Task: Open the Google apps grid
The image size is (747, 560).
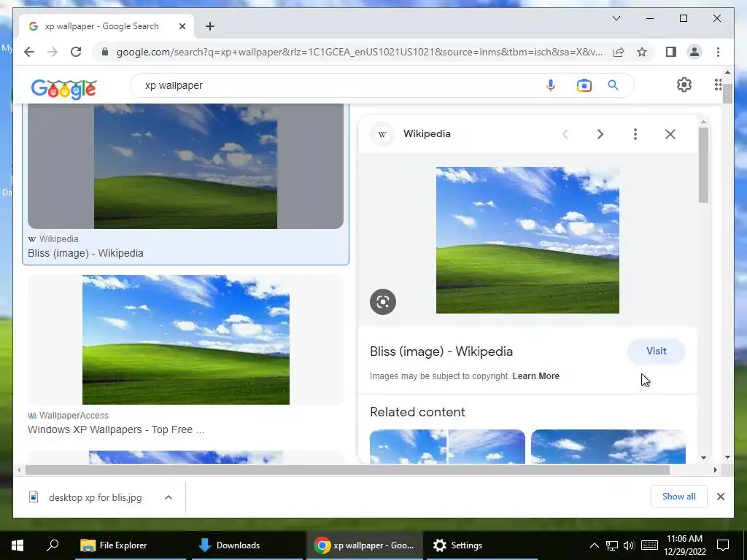Action: click(718, 85)
